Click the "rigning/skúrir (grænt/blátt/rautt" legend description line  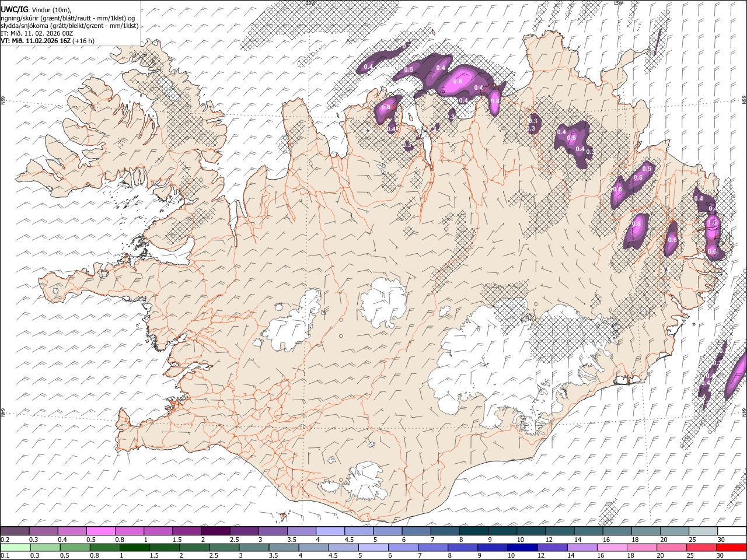[x=69, y=17]
